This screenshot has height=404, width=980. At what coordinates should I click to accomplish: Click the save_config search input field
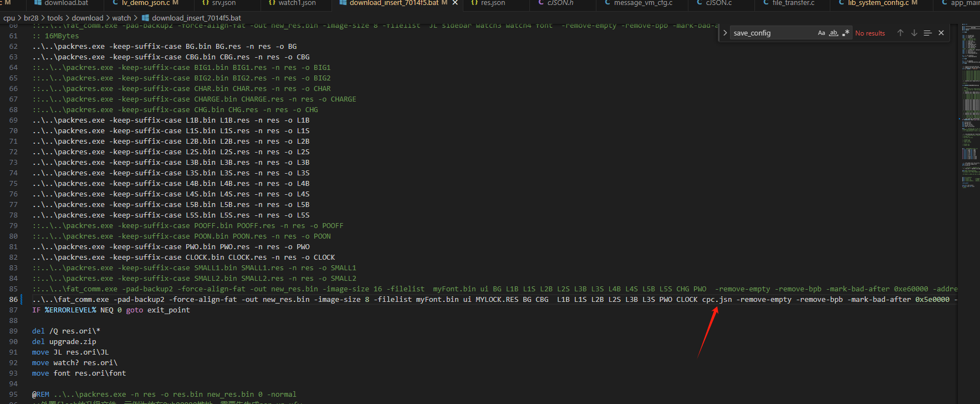(x=773, y=33)
